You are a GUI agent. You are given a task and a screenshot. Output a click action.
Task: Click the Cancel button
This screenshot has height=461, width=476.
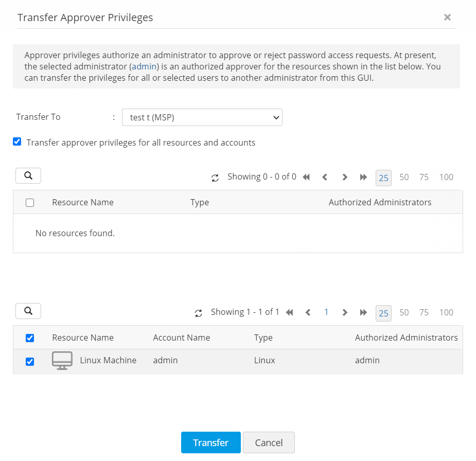[269, 442]
